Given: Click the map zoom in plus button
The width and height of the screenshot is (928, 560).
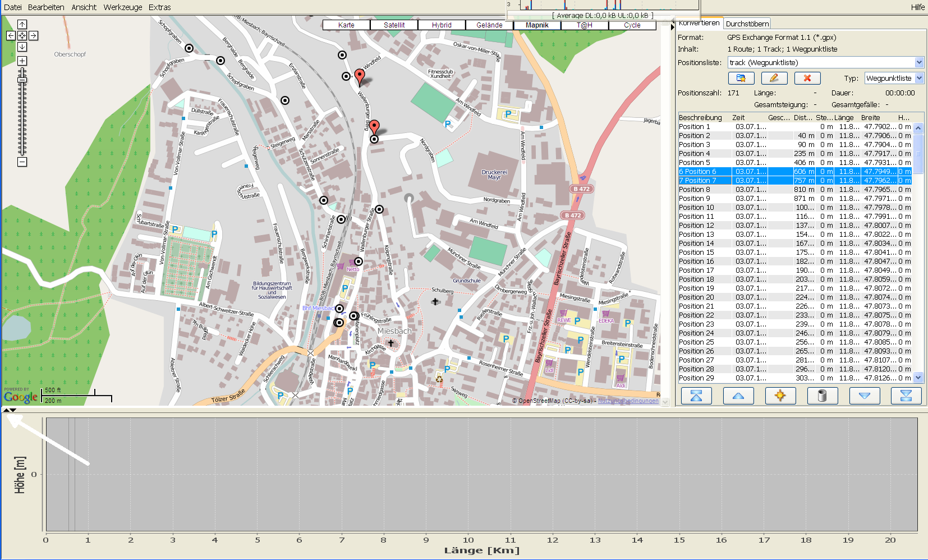Looking at the screenshot, I should pyautogui.click(x=22, y=61).
